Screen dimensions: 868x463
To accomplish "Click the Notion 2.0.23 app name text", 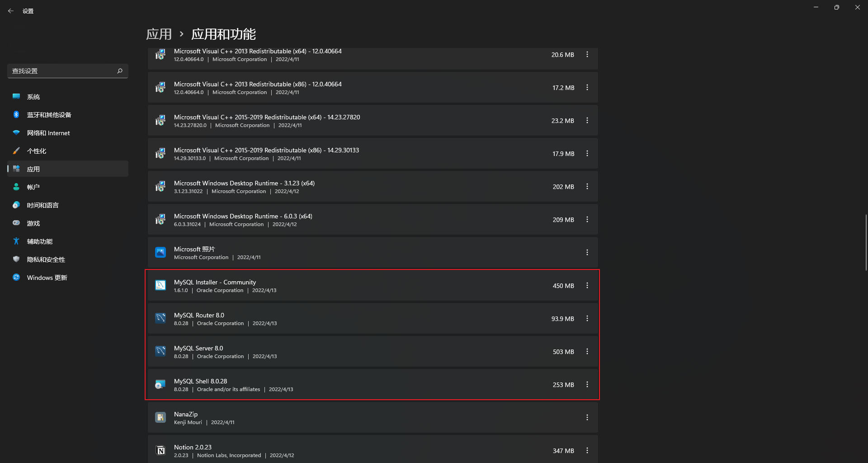I will (193, 447).
